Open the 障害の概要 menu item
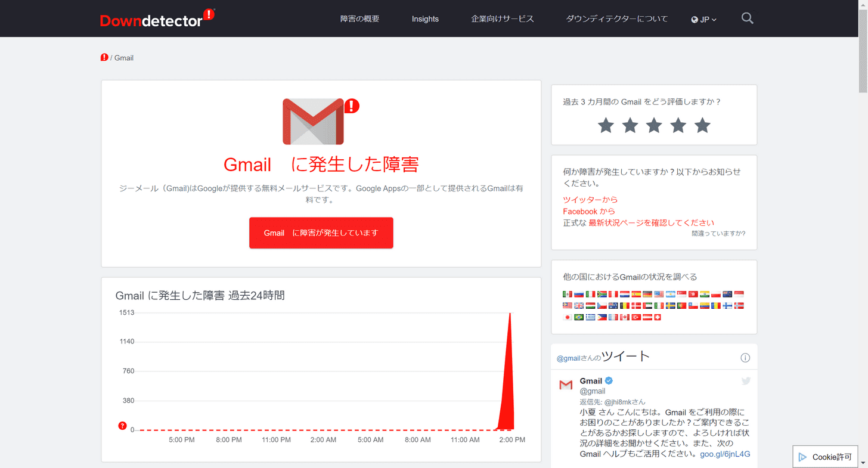 (359, 19)
